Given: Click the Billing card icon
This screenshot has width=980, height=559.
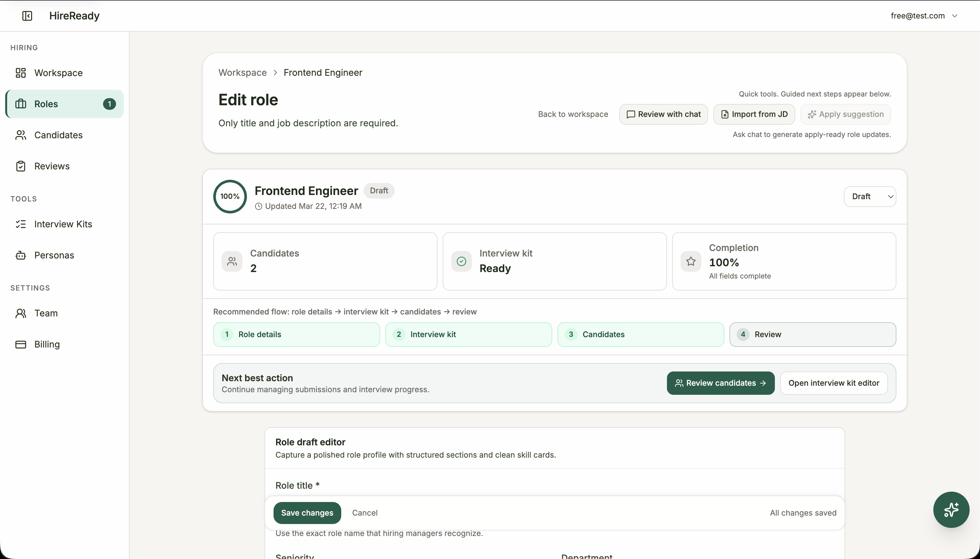Looking at the screenshot, I should click(21, 344).
